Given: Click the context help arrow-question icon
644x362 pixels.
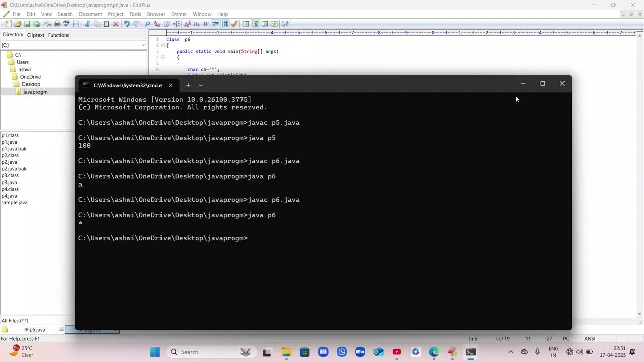Looking at the screenshot, I should (x=285, y=24).
